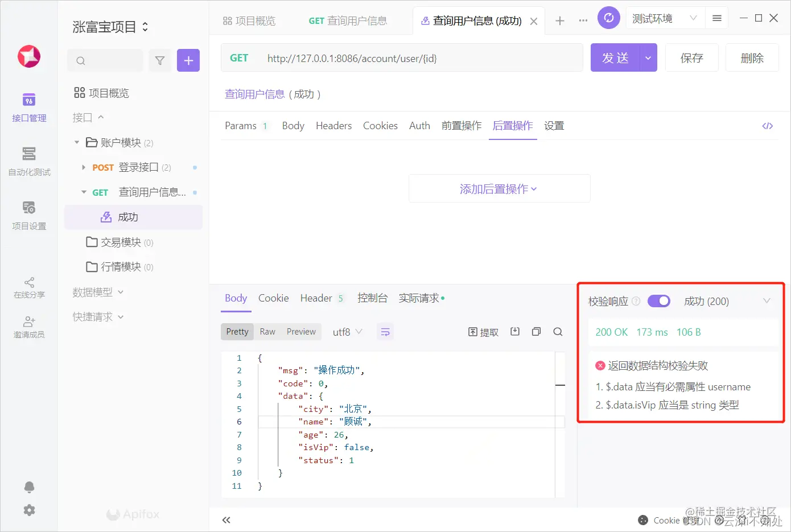
Task: Click the request URL input field
Action: pyautogui.click(x=402, y=58)
